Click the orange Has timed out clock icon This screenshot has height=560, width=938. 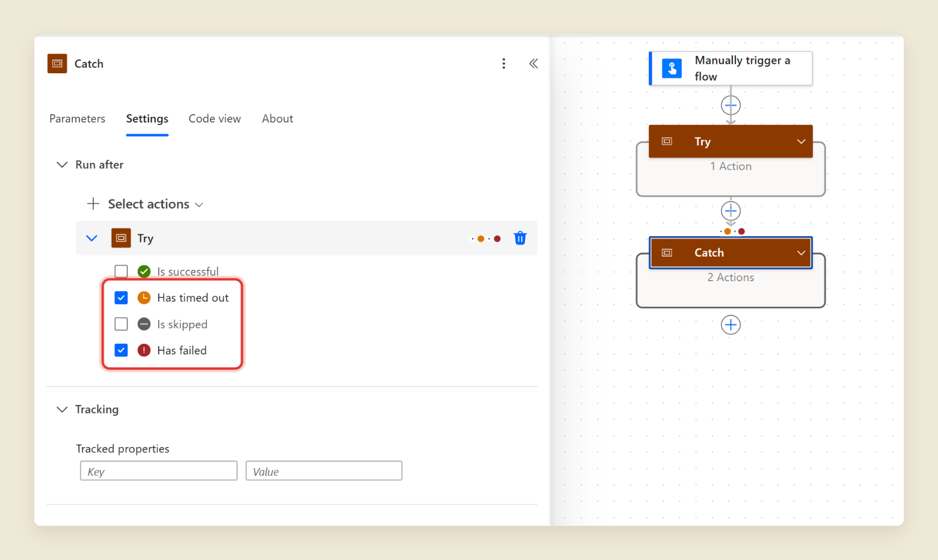[144, 298]
